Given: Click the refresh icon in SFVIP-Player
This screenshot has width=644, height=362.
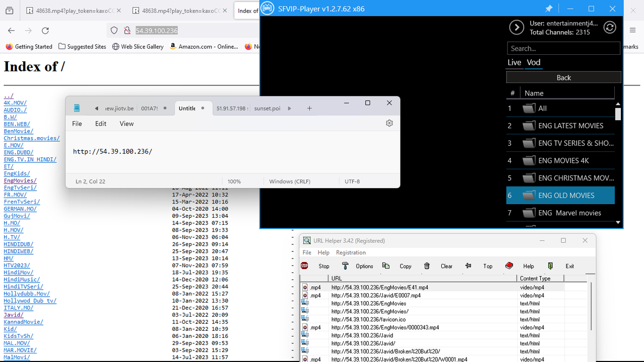Looking at the screenshot, I should 610,28.
